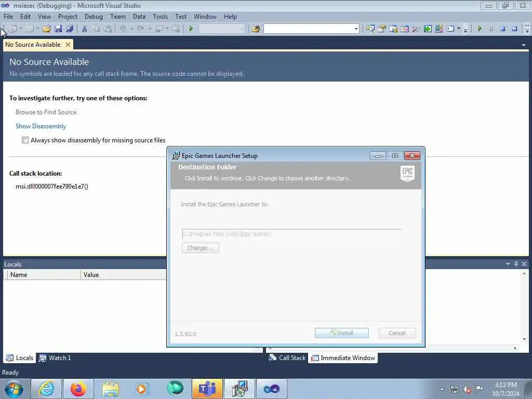Image resolution: width=532 pixels, height=399 pixels.
Task: Click the Extension Manager icon
Action: point(438,29)
